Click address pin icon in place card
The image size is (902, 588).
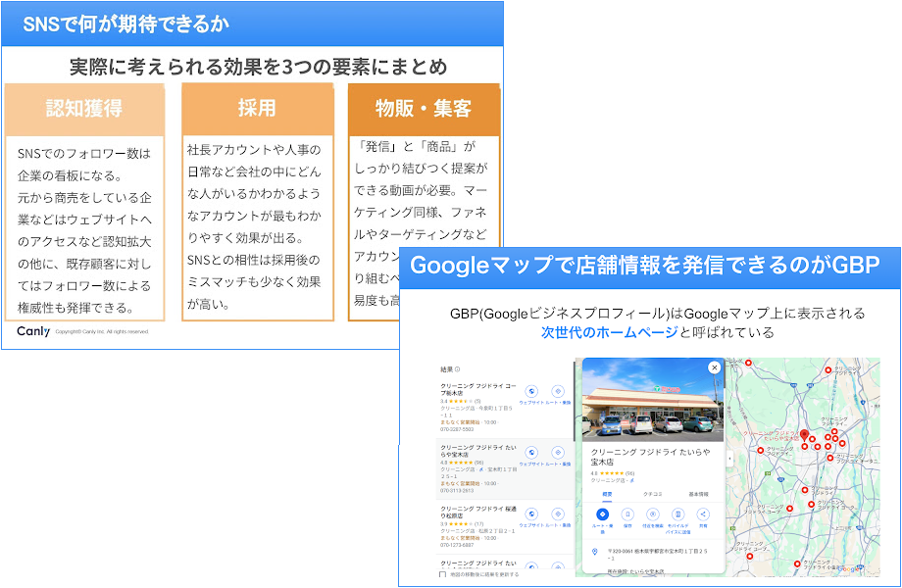click(x=595, y=552)
